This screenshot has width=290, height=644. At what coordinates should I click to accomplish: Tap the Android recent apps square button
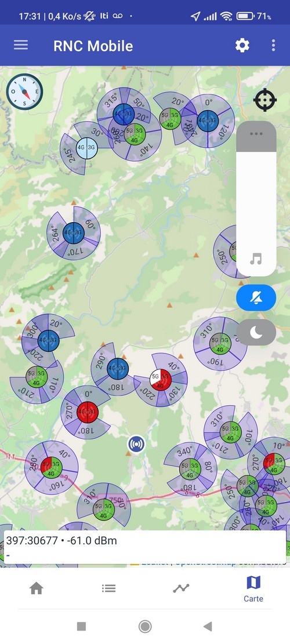click(x=81, y=627)
